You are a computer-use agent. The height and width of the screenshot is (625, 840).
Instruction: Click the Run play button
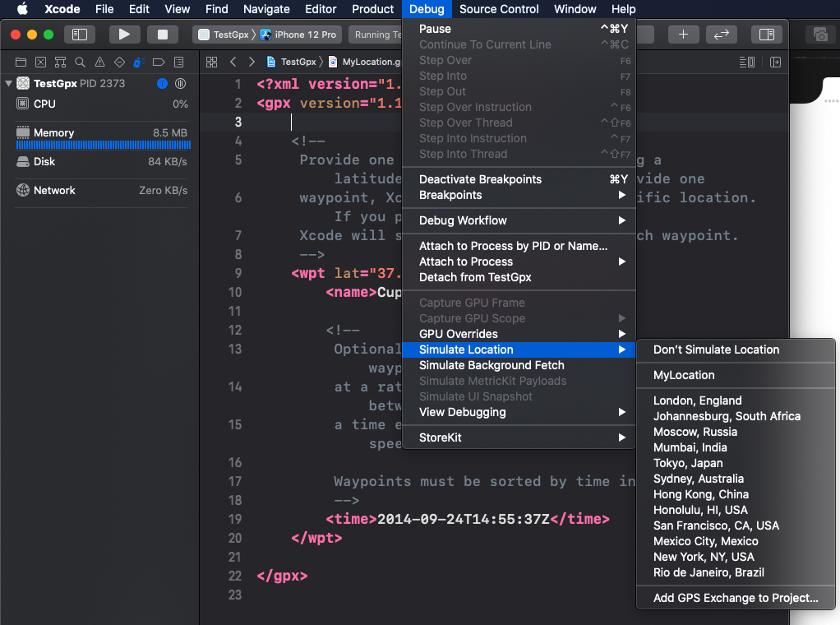point(124,35)
